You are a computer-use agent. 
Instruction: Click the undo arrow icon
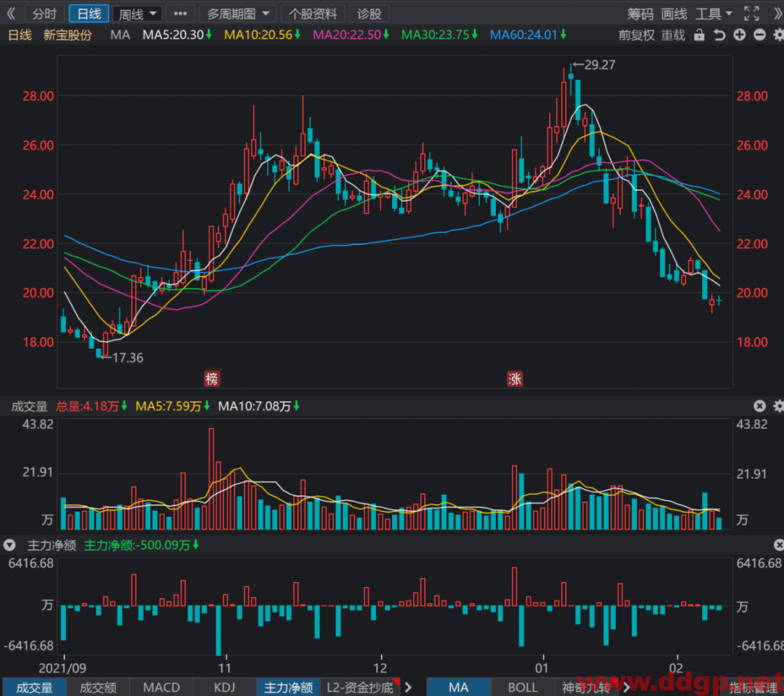(719, 35)
